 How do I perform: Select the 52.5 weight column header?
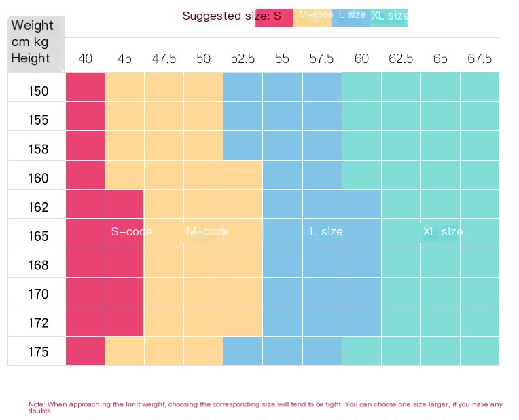coord(243,58)
